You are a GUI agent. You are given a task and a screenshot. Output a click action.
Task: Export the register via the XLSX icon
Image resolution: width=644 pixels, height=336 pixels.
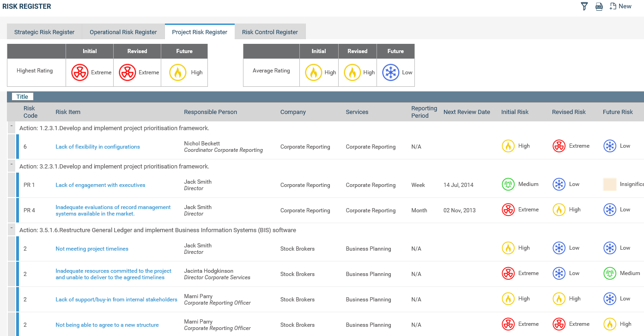599,6
